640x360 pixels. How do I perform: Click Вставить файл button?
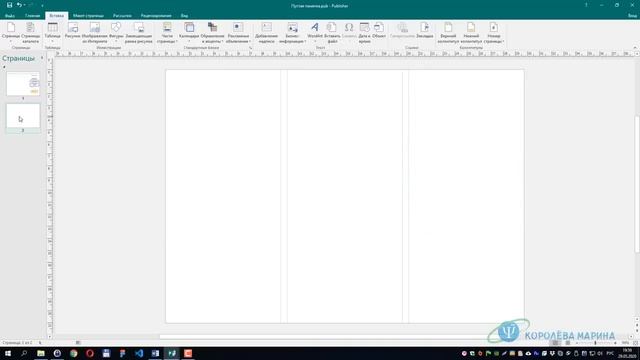332,33
